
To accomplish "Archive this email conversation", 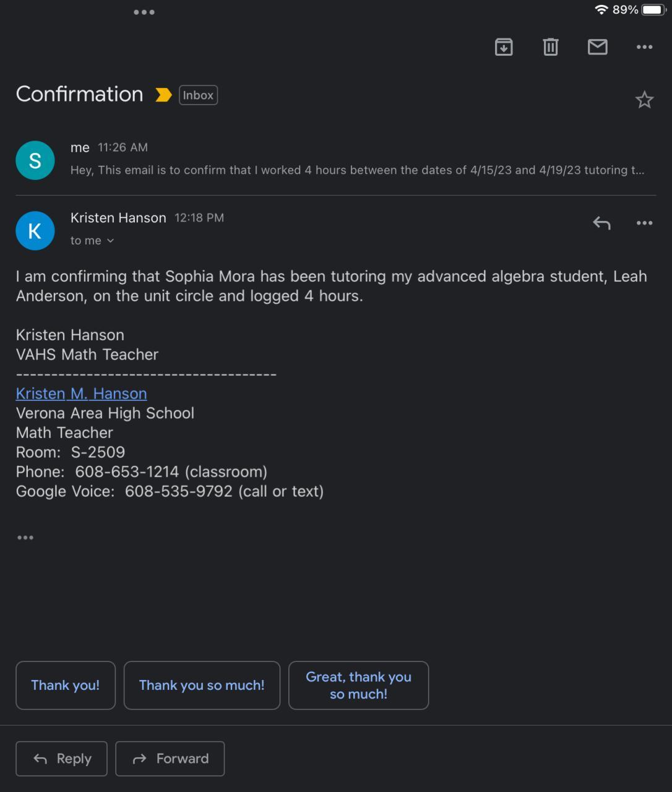I will (x=504, y=47).
